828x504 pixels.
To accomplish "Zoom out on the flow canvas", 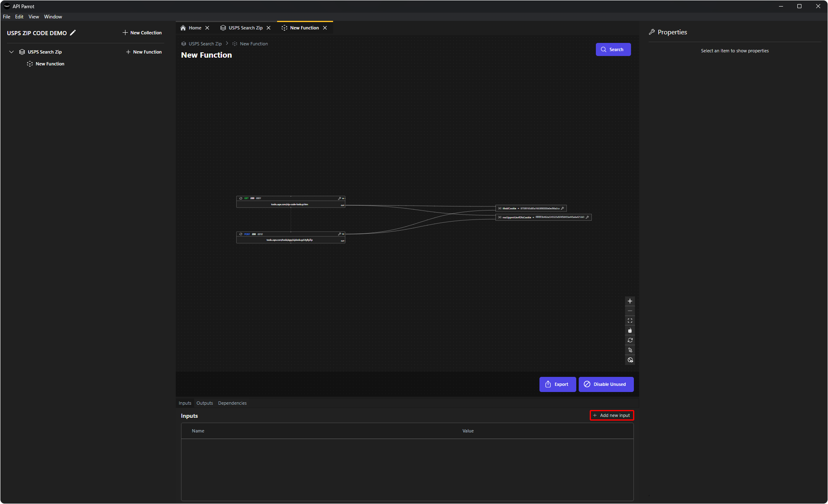I will pyautogui.click(x=630, y=311).
